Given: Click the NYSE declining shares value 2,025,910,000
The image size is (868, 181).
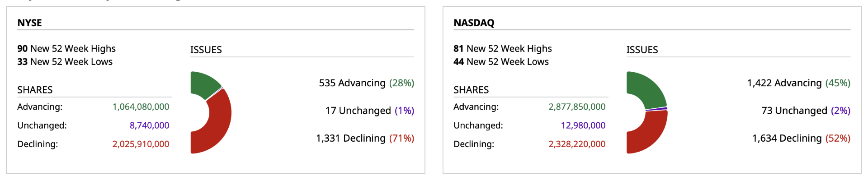Looking at the screenshot, I should pyautogui.click(x=141, y=144).
